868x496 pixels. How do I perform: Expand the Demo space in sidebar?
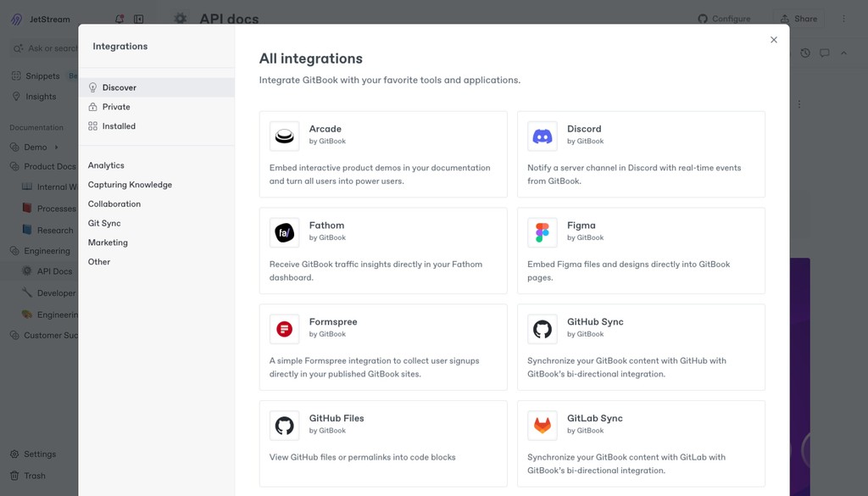point(57,146)
